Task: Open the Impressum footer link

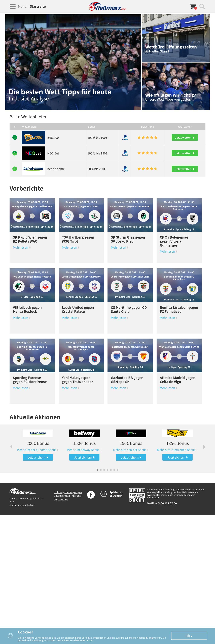Action: 61,499
